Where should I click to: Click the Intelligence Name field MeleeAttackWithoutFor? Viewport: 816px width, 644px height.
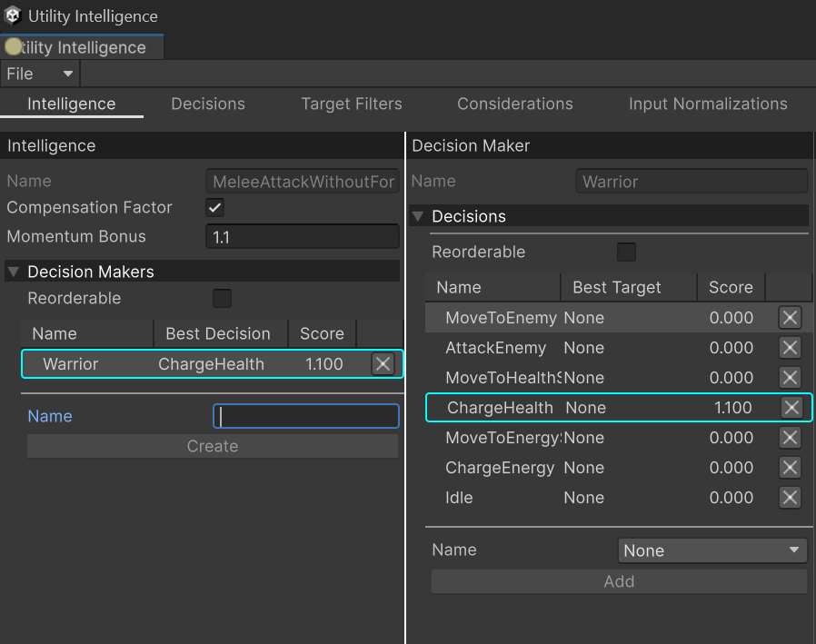(303, 181)
